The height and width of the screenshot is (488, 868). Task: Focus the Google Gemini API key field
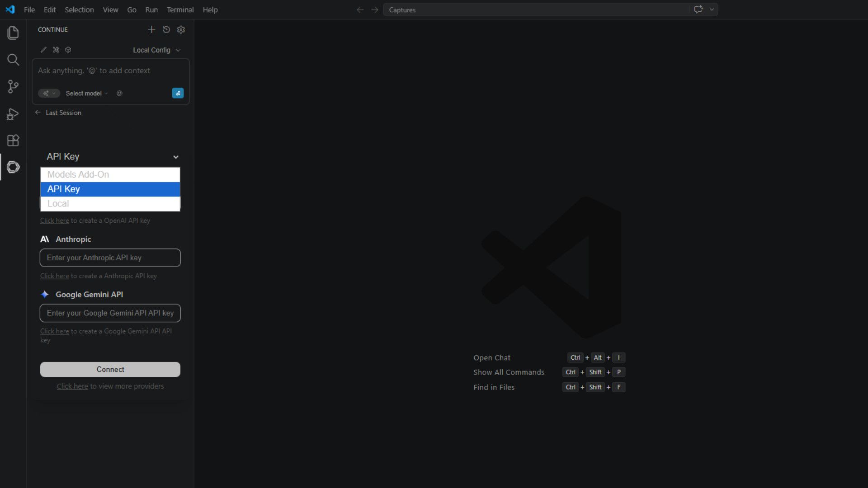tap(110, 313)
